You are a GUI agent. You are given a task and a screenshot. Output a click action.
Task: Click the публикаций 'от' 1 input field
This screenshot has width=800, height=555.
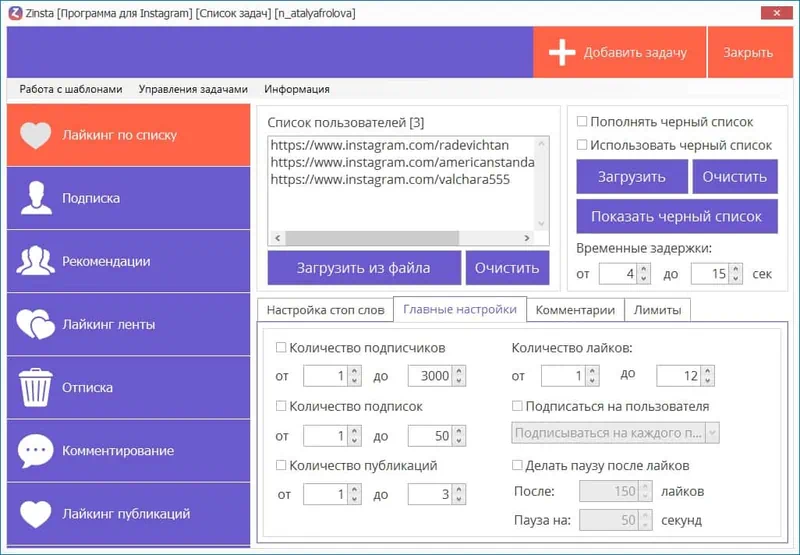pos(326,494)
